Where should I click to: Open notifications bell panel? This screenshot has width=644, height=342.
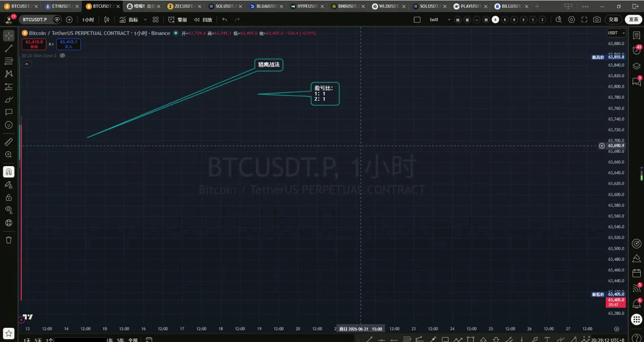tap(636, 303)
